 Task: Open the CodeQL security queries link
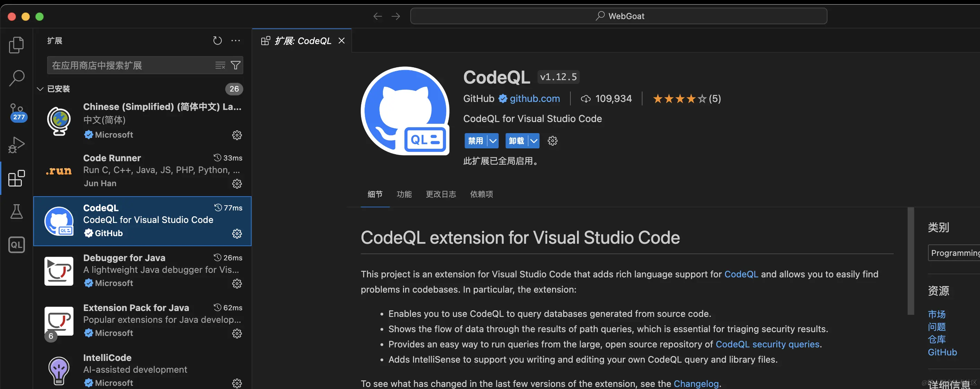click(767, 345)
